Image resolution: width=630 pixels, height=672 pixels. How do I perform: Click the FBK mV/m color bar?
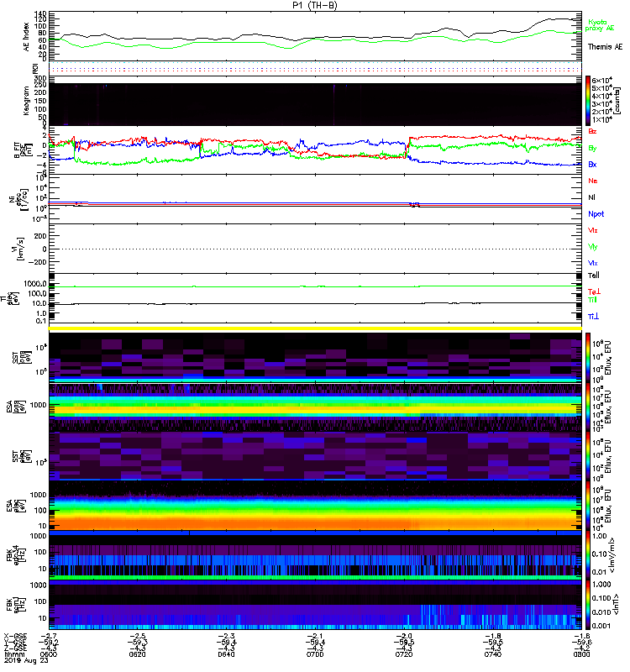pyautogui.click(x=588, y=556)
